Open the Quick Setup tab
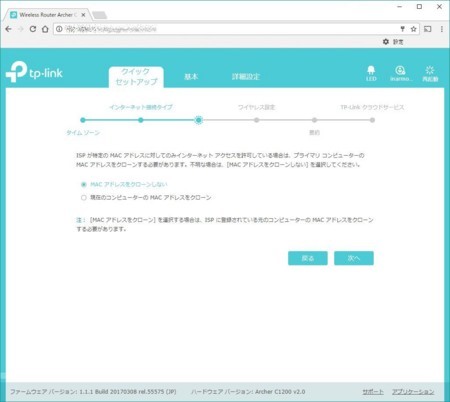This screenshot has width=450, height=402. click(x=136, y=77)
